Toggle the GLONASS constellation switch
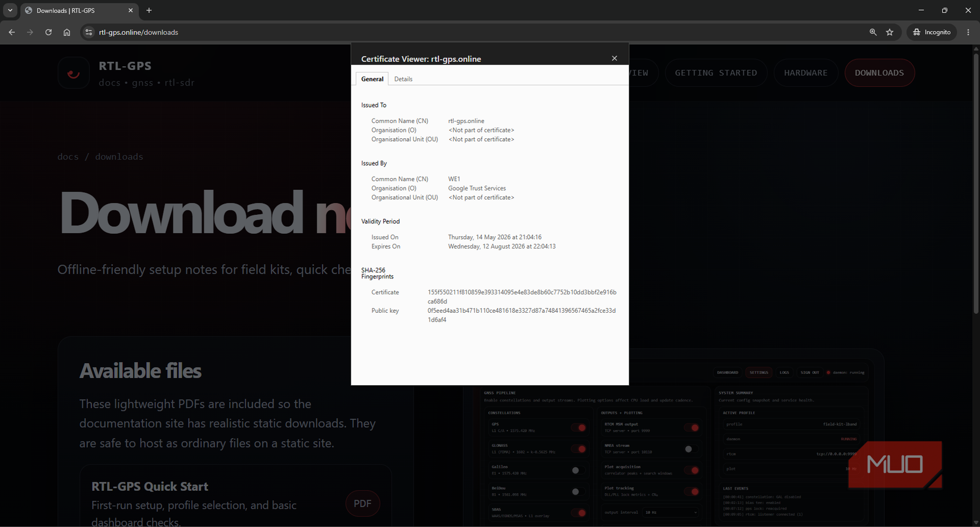 578,449
